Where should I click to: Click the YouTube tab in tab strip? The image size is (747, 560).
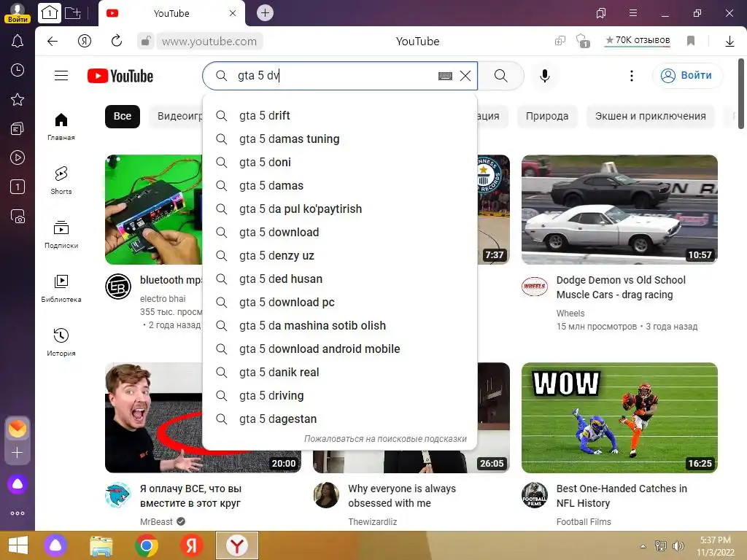[171, 13]
